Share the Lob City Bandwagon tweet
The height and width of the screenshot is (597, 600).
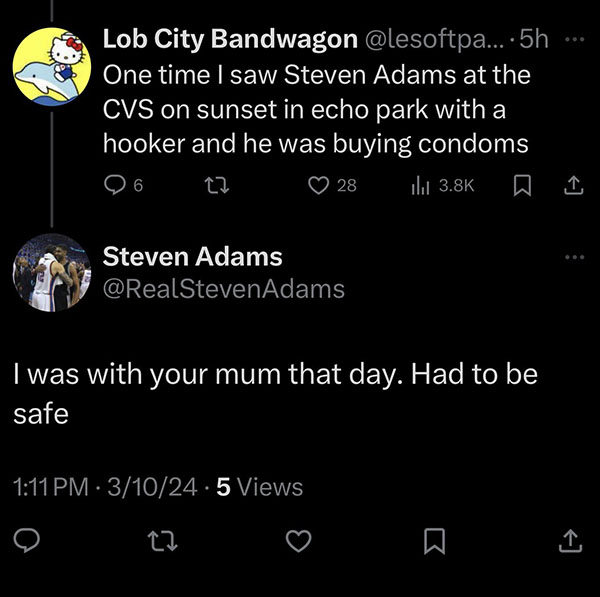[x=573, y=186]
